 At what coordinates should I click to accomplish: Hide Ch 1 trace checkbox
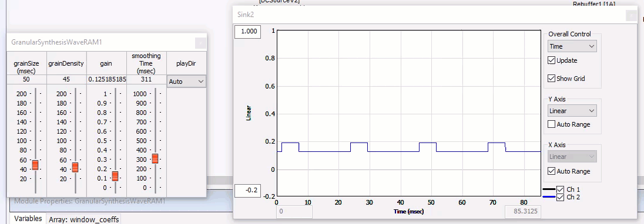click(560, 189)
